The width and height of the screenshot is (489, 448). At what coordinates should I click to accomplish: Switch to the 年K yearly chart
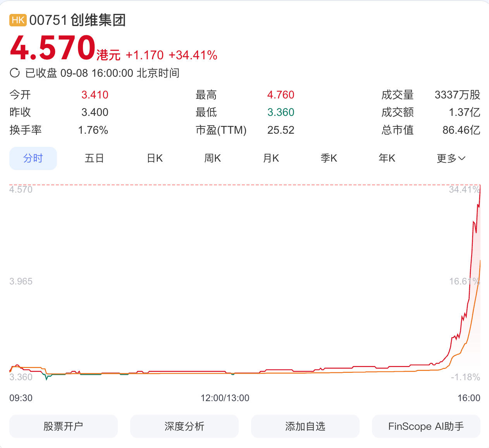pos(387,159)
